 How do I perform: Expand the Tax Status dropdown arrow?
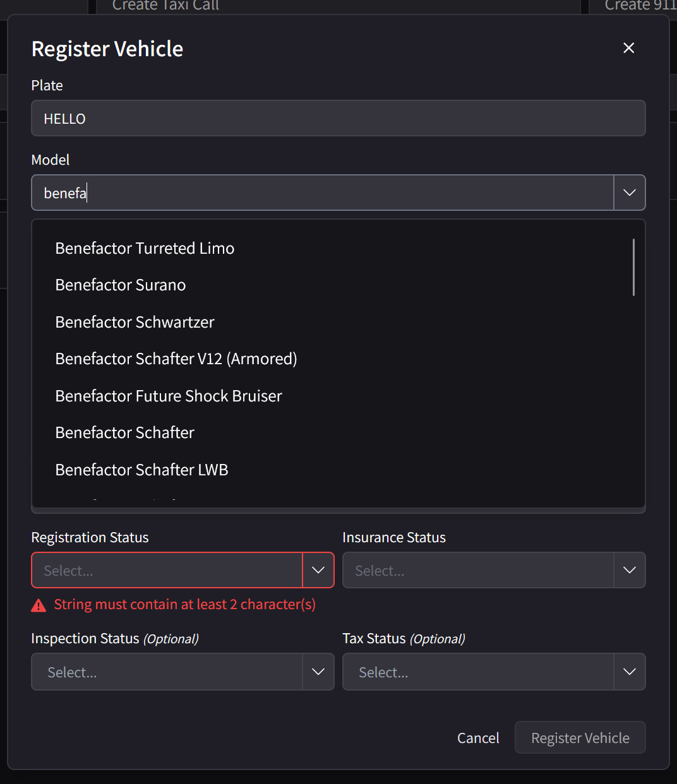(x=629, y=672)
